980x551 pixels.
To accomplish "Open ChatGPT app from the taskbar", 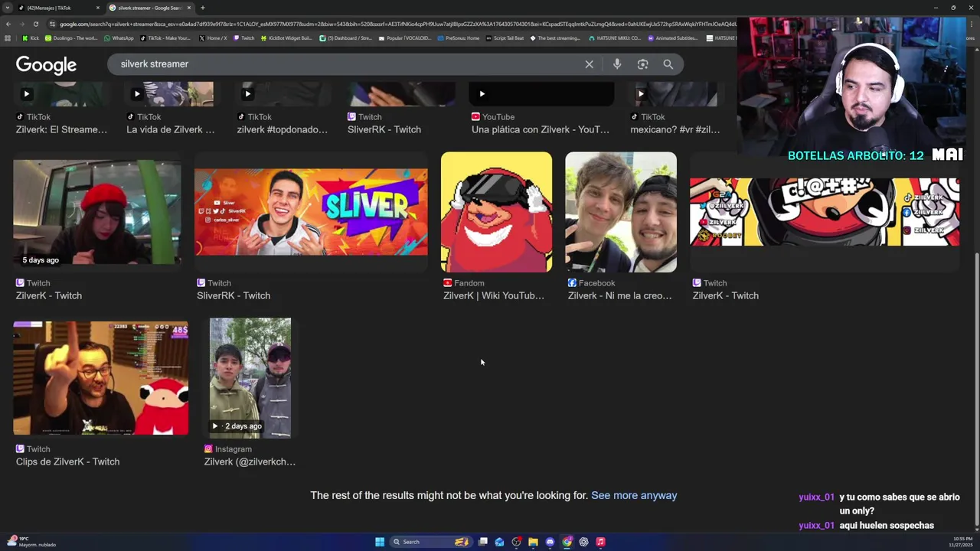I will [x=583, y=542].
